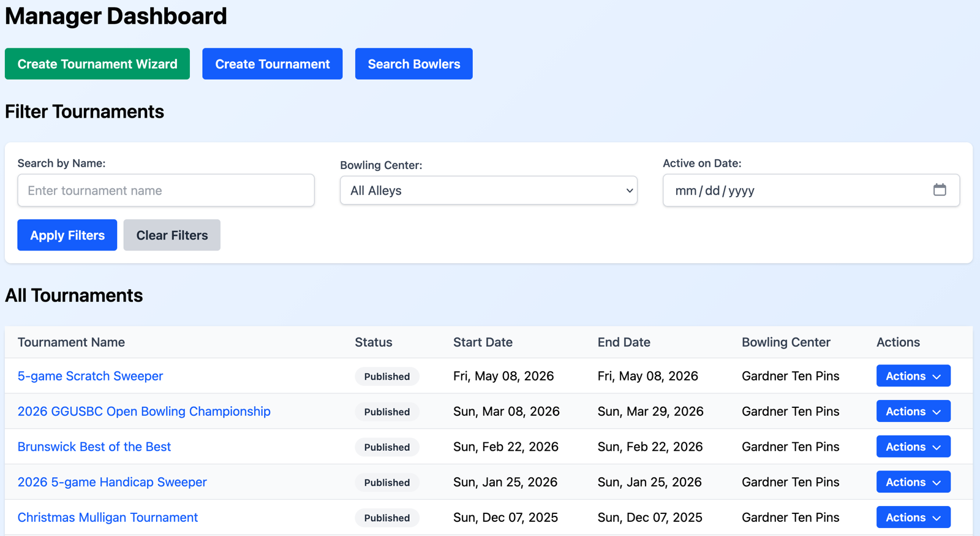Click the Manager Dashboard heading
Image resolution: width=980 pixels, height=536 pixels.
(116, 16)
